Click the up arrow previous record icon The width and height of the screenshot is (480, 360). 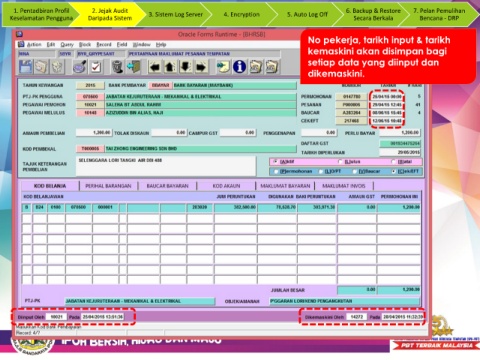(170, 67)
